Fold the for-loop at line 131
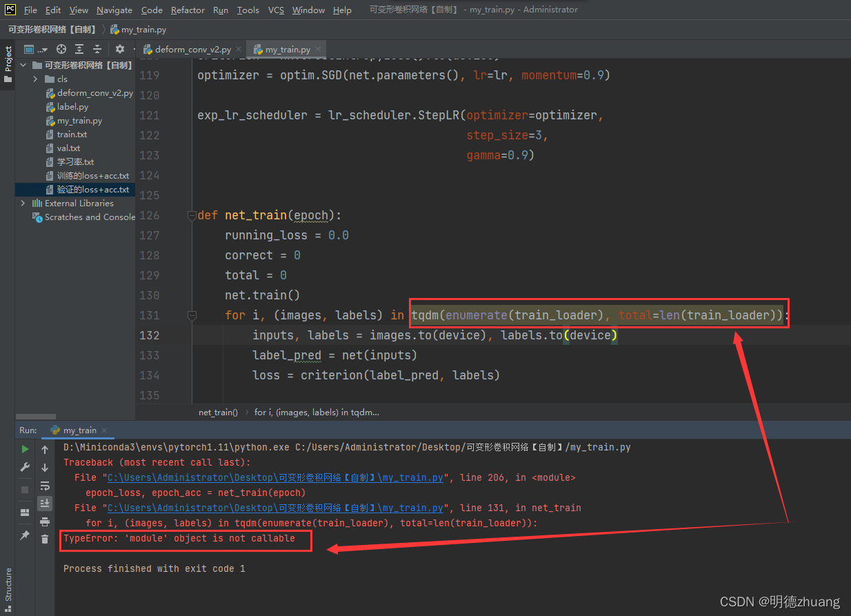851x616 pixels. pyautogui.click(x=192, y=315)
